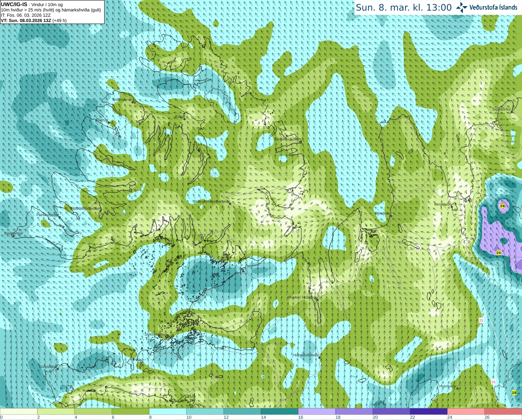The image size is (522, 420).
Task: Click the Siglufjörður station label
Action: (502, 109)
